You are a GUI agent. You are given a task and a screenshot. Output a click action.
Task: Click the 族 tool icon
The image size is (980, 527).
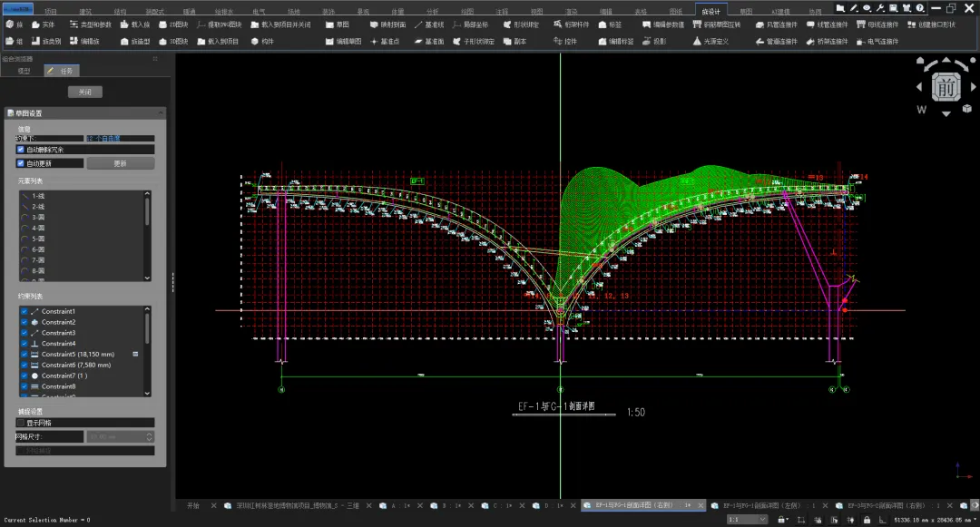pyautogui.click(x=10, y=24)
